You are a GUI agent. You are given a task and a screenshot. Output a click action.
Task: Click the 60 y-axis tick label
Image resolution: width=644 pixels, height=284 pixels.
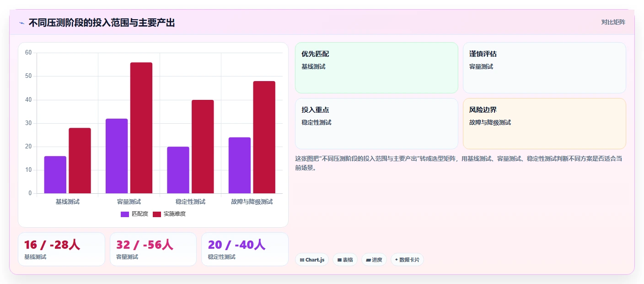click(28, 53)
